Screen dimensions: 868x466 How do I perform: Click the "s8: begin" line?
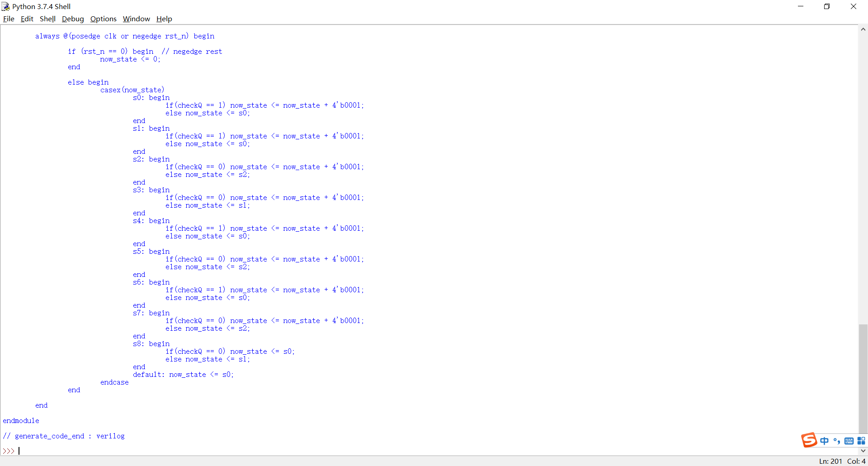[151, 344]
